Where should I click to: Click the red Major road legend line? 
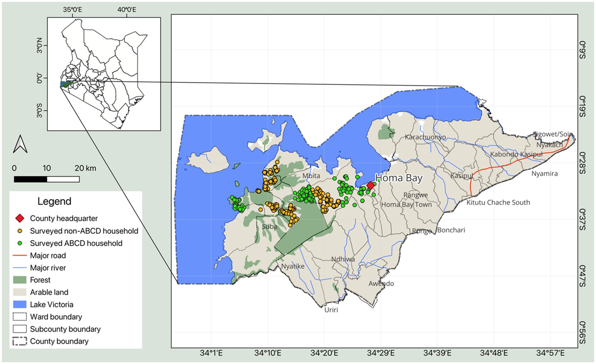19,256
